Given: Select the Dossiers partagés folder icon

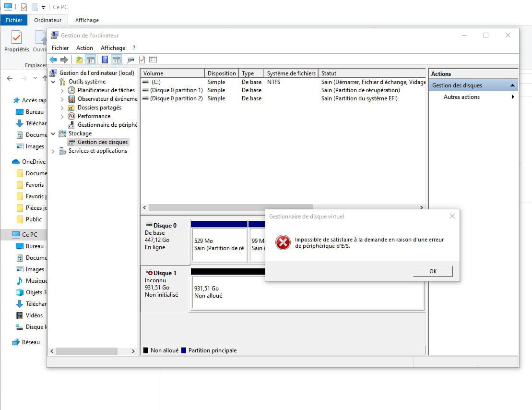Looking at the screenshot, I should [71, 108].
